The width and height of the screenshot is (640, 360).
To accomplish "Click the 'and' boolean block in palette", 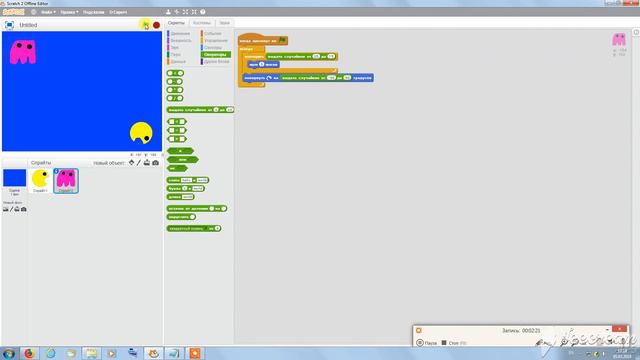I will click(x=180, y=151).
